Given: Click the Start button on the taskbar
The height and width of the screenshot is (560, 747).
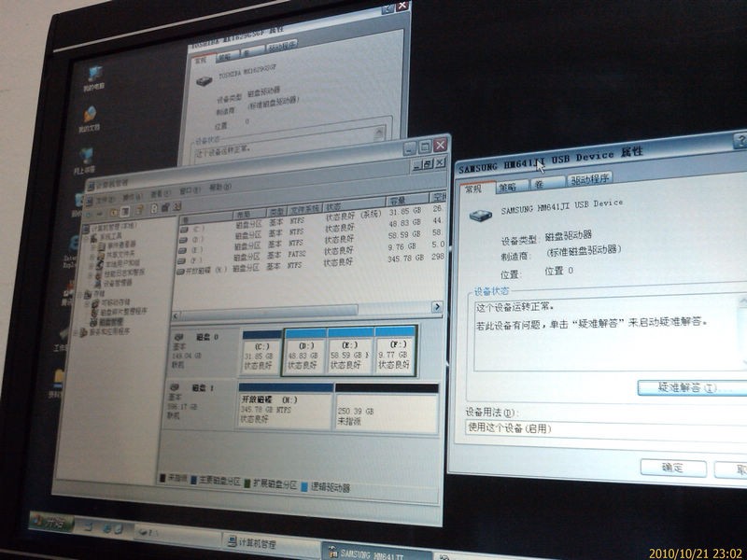Looking at the screenshot, I should pyautogui.click(x=51, y=523).
